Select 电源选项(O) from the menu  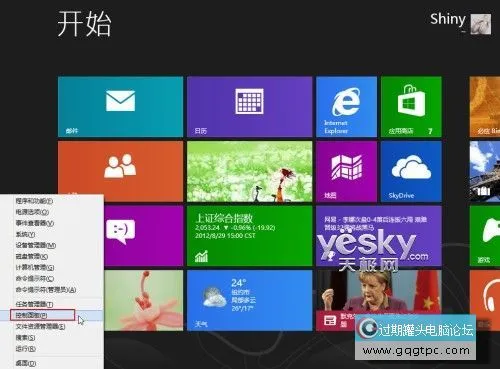pos(32,212)
